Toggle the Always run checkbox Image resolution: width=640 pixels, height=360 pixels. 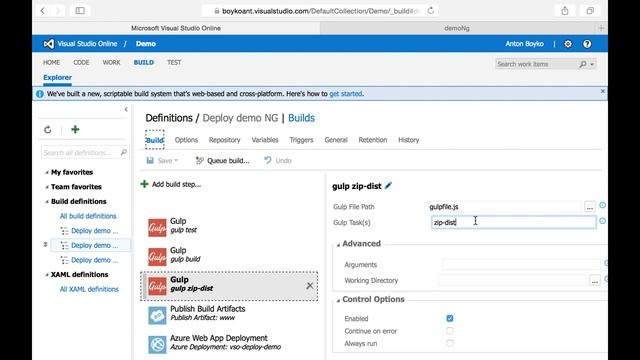coord(449,343)
